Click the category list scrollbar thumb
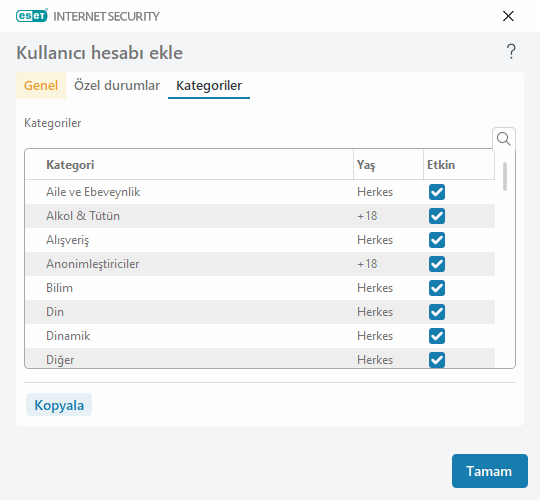This screenshot has width=540, height=500. (x=505, y=176)
